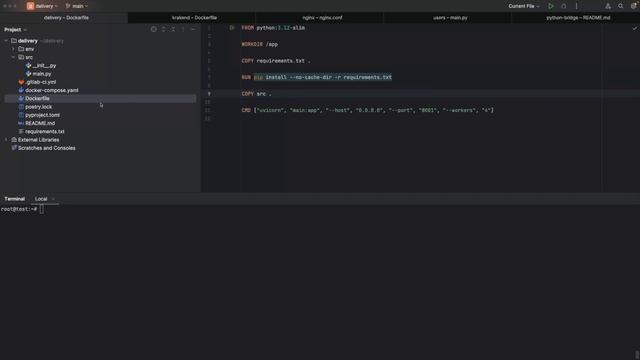Click the Python icon beside main.py
The image size is (640, 360).
(x=29, y=74)
